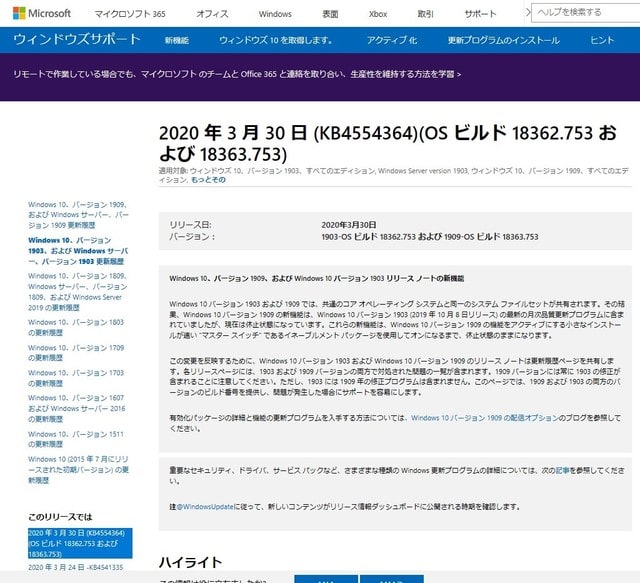Open the @WindowsUpdate link
Viewport: 640px width, 583px height.
tap(205, 507)
